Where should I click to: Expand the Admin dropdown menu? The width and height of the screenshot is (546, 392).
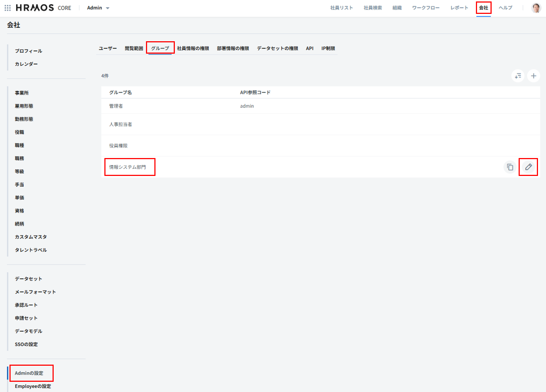[98, 8]
